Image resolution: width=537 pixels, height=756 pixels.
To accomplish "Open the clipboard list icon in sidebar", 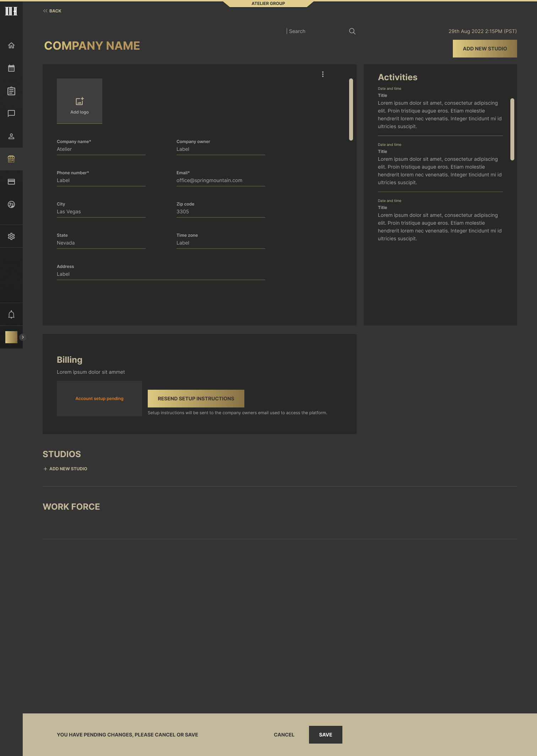I will (x=11, y=91).
